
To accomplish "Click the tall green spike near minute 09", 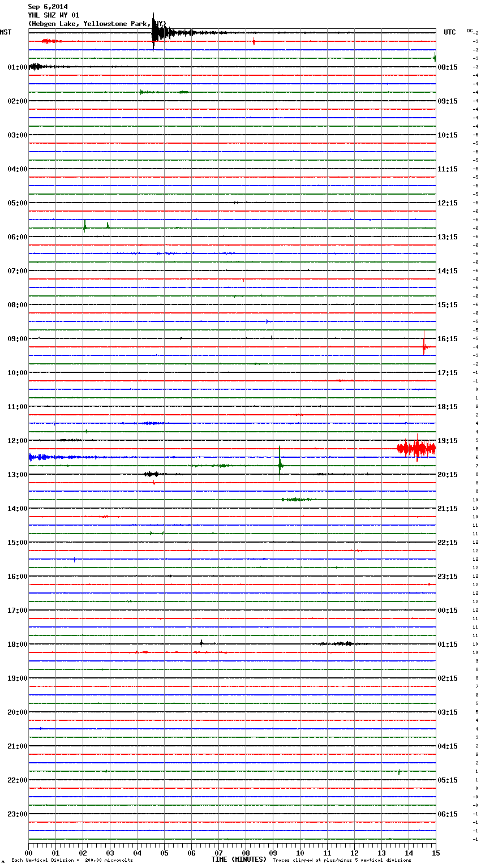I will pyautogui.click(x=280, y=464).
